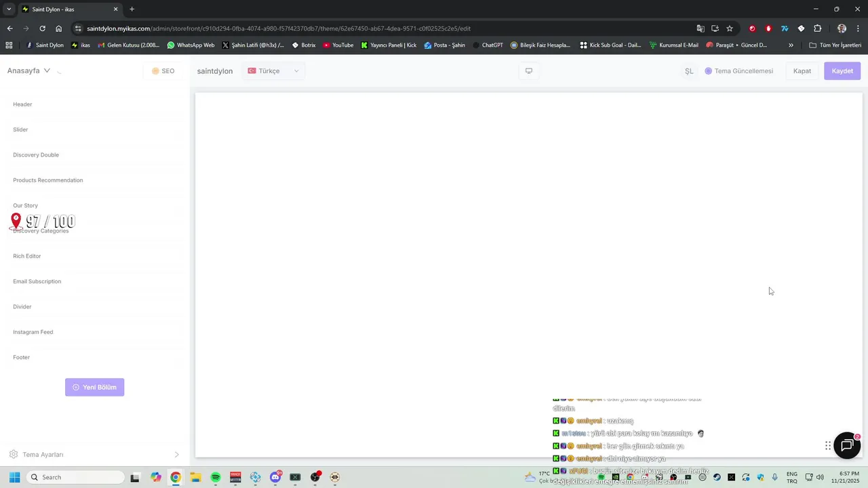The width and height of the screenshot is (868, 488).
Task: Select the Discovery Double section
Action: click(x=94, y=155)
